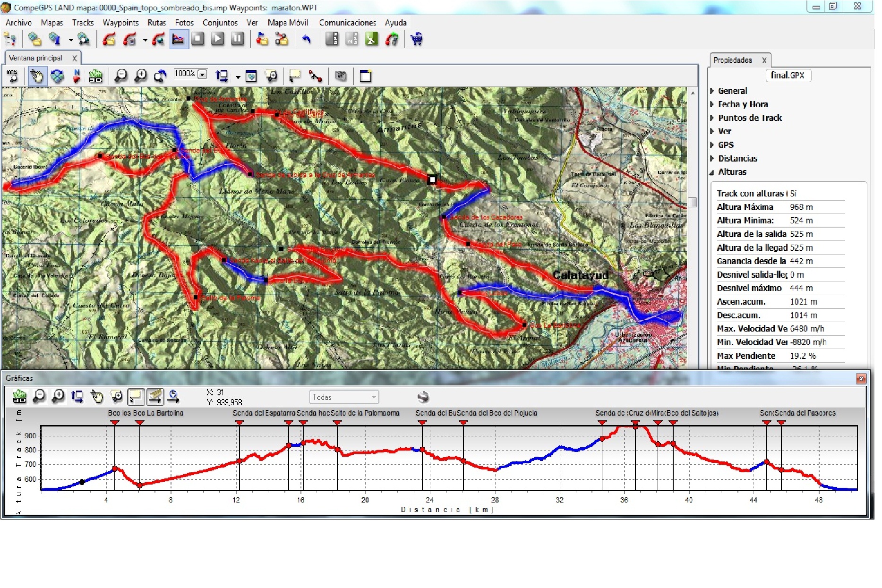
Task: Click the Play animation button
Action: pyautogui.click(x=217, y=39)
